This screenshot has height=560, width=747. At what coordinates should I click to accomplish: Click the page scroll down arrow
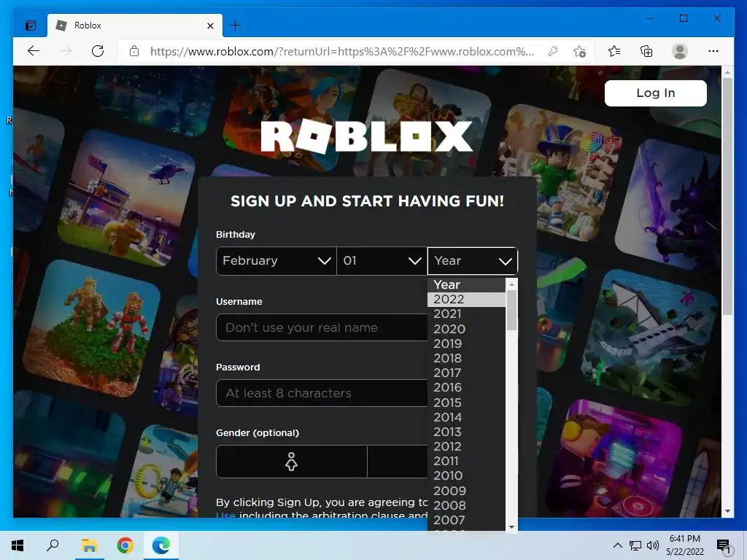[727, 511]
